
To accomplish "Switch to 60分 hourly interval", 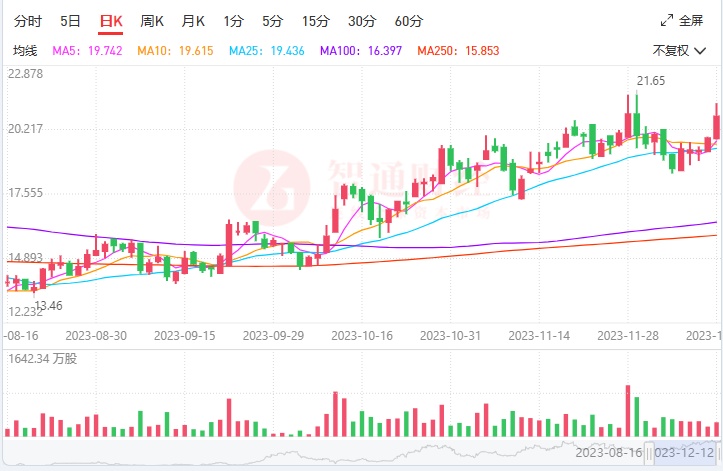I will 408,20.
